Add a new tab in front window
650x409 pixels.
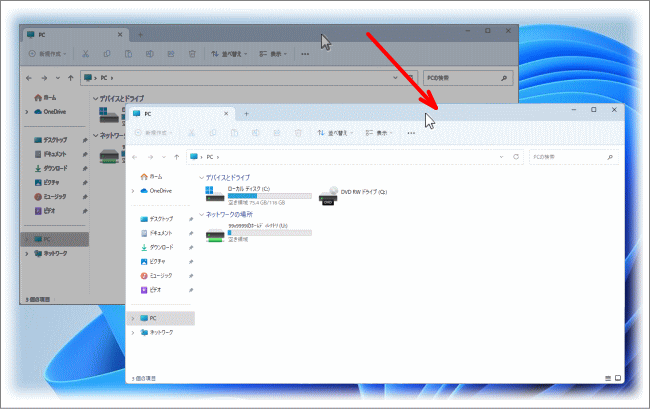246,114
